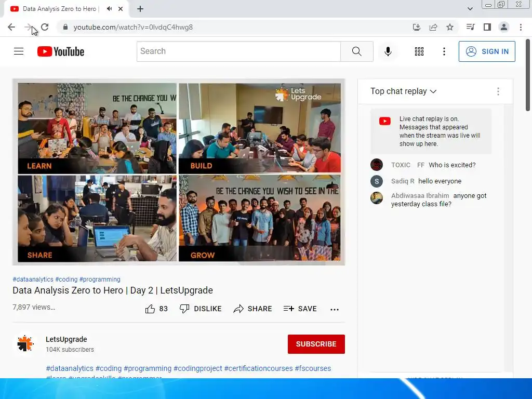
Task: Click the DISLIKE thumbs down button
Action: (x=201, y=309)
